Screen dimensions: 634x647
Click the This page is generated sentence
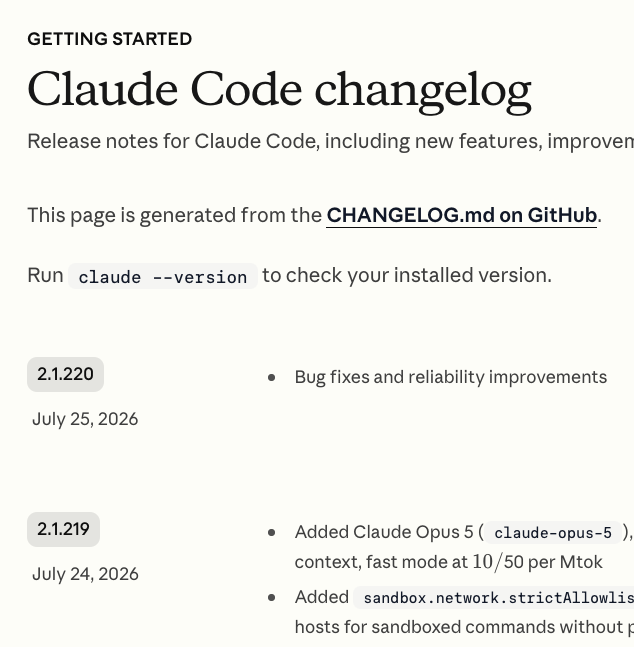(x=314, y=215)
